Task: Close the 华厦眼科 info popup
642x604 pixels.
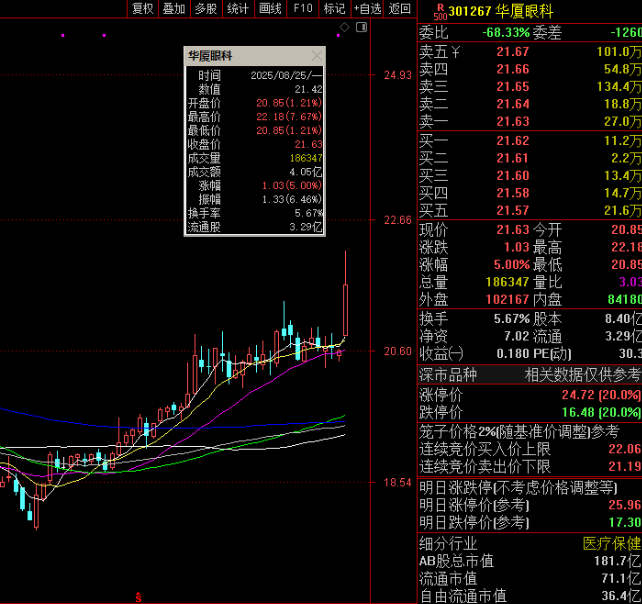Action: click(x=316, y=56)
